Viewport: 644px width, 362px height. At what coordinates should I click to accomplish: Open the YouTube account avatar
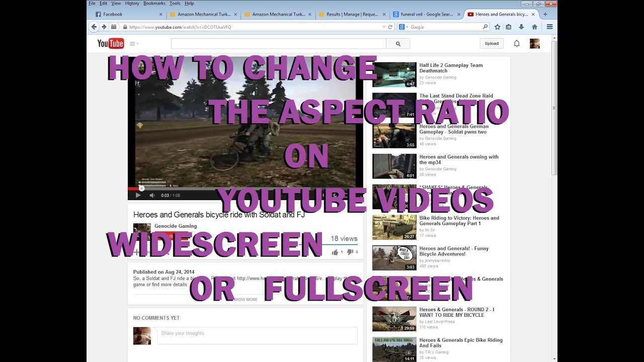[535, 44]
